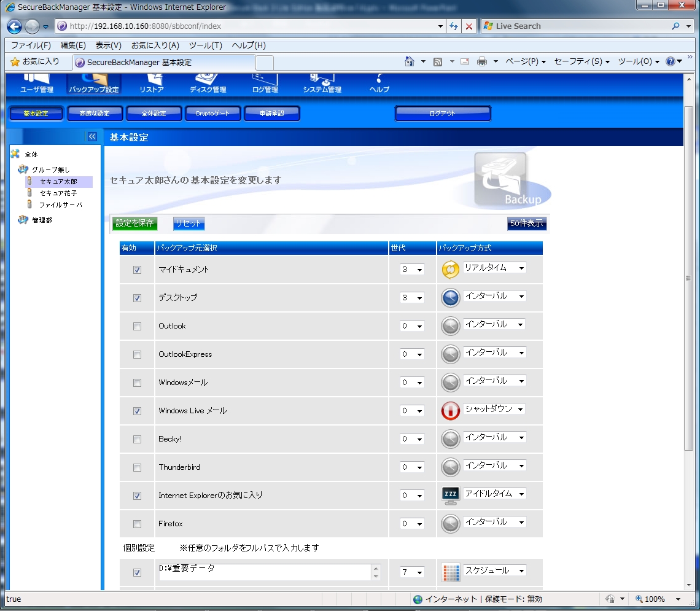700x611 pixels.
Task: Enable the Outlook checkbox
Action: click(137, 326)
